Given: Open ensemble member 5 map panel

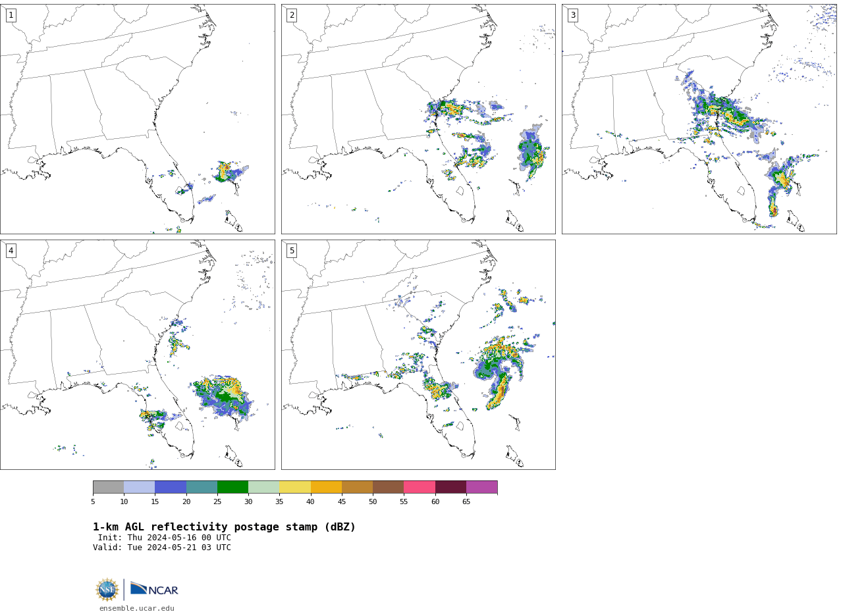Looking at the screenshot, I should (x=418, y=355).
